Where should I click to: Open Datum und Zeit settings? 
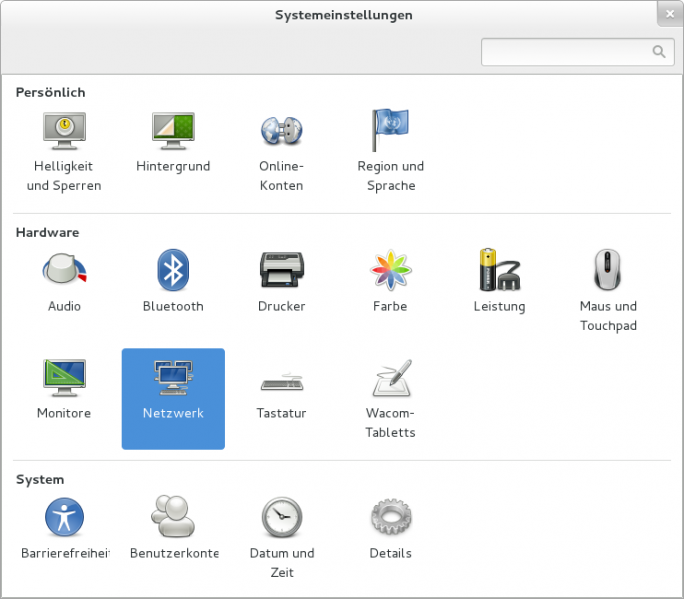[x=281, y=537]
